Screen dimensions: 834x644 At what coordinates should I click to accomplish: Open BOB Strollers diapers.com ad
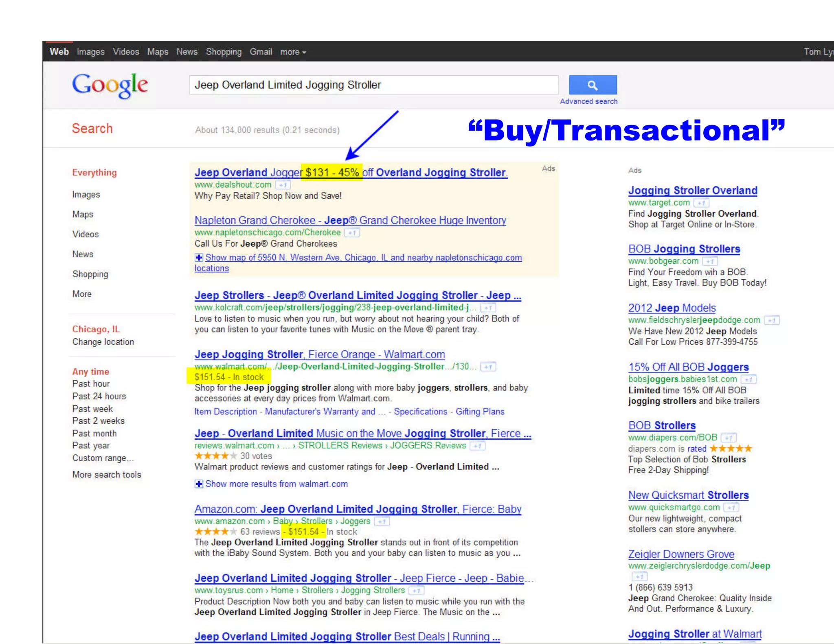[x=662, y=426]
